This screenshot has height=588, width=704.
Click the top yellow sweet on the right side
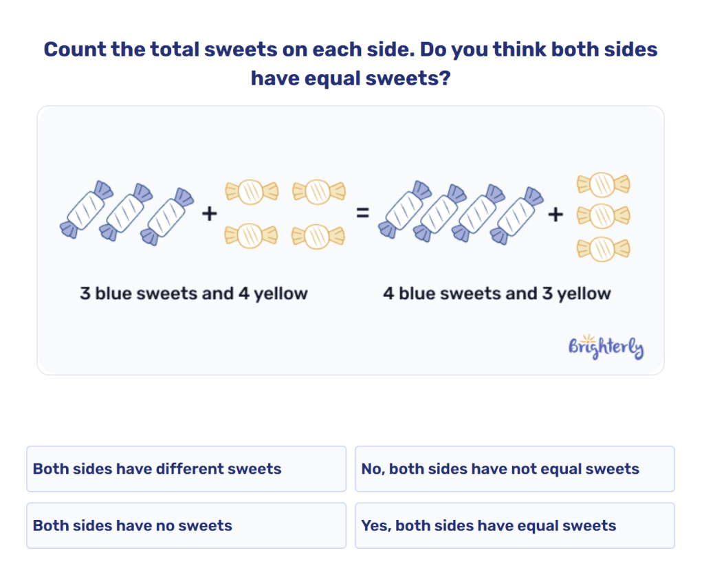point(603,186)
